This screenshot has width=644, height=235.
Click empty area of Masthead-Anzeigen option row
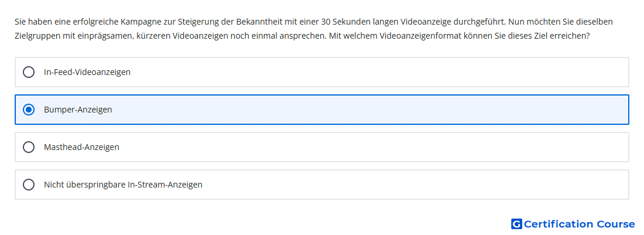pyautogui.click(x=369, y=147)
